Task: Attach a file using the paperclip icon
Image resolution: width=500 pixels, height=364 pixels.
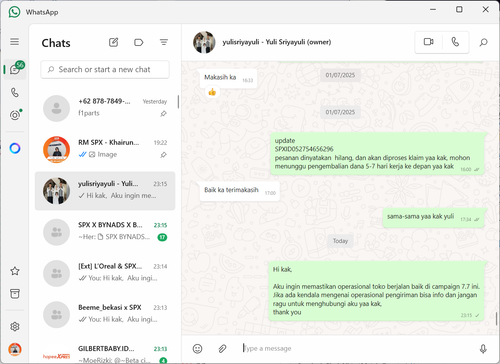Action: pos(222,349)
